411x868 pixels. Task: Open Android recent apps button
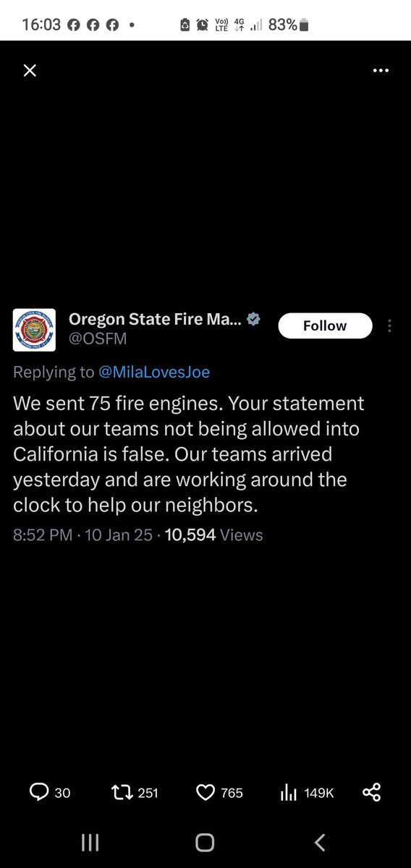(x=90, y=842)
